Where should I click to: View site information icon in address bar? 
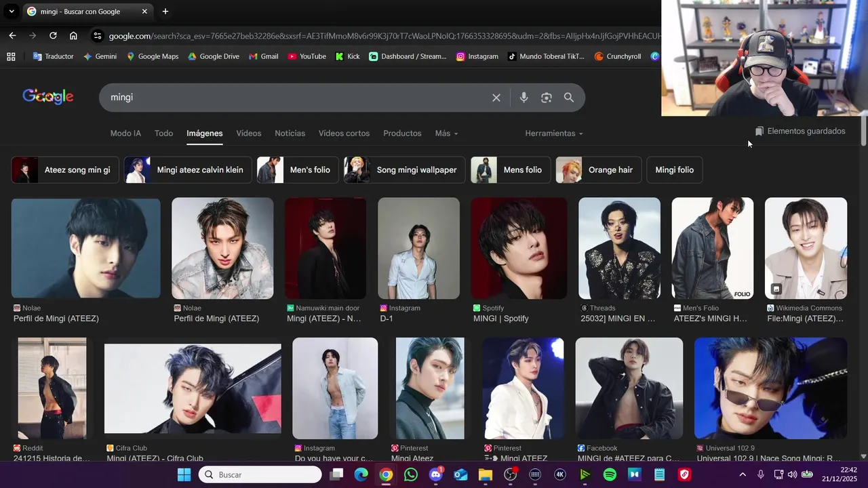(98, 36)
